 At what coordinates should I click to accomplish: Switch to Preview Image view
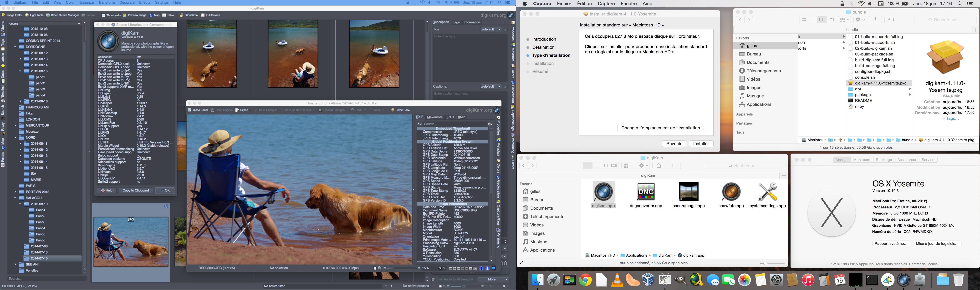[x=135, y=15]
